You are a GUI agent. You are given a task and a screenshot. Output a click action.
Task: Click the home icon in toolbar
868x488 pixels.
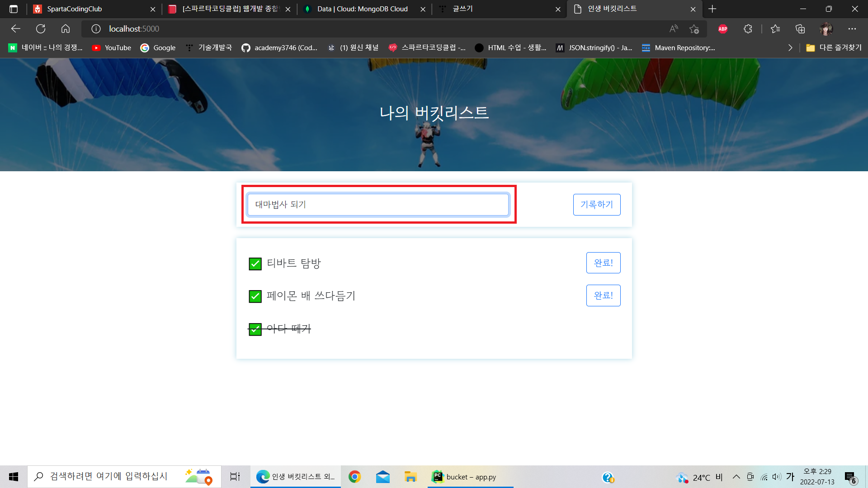click(x=66, y=29)
